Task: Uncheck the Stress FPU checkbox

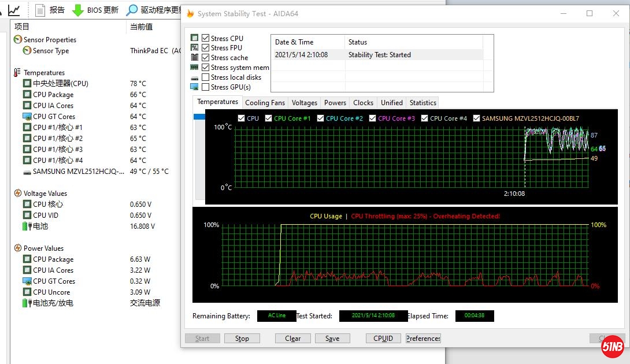Action: pyautogui.click(x=205, y=47)
